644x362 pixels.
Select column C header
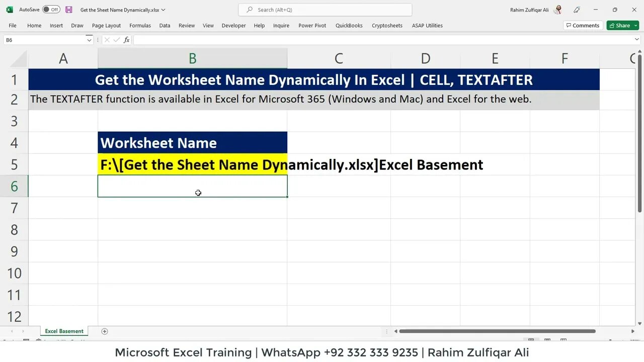(x=339, y=58)
